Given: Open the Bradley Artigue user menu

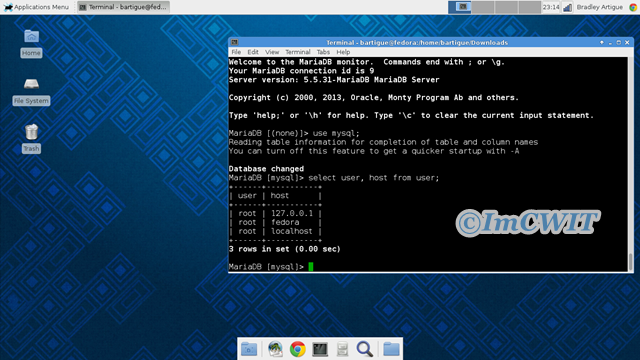Looking at the screenshot, I should [x=600, y=7].
